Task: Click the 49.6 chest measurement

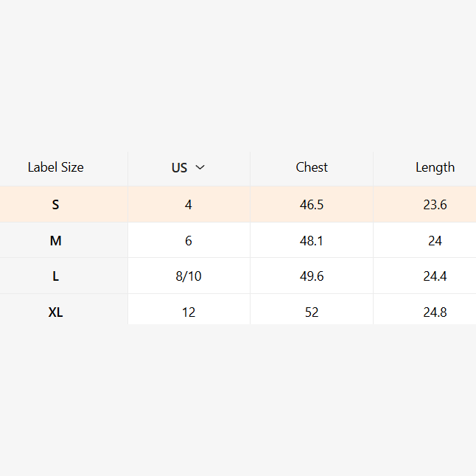Action: pyautogui.click(x=312, y=276)
